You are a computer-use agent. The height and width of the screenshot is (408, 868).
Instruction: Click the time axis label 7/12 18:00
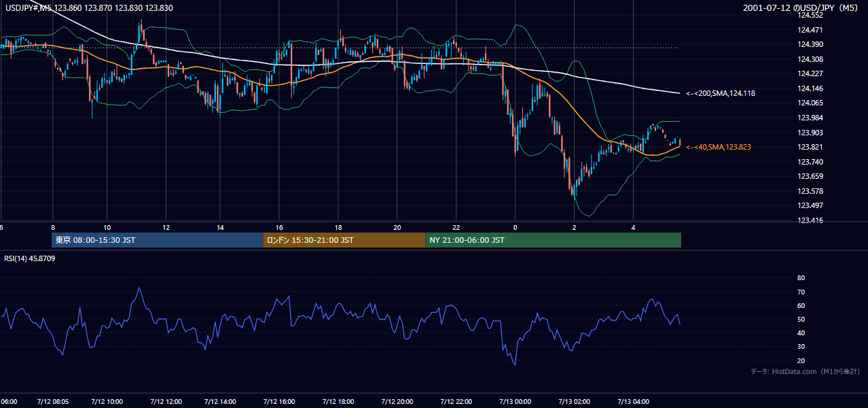[338, 401]
